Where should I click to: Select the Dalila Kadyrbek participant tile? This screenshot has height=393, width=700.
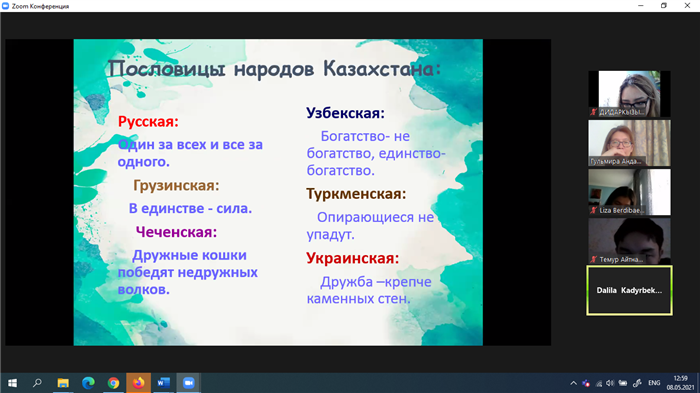629,290
